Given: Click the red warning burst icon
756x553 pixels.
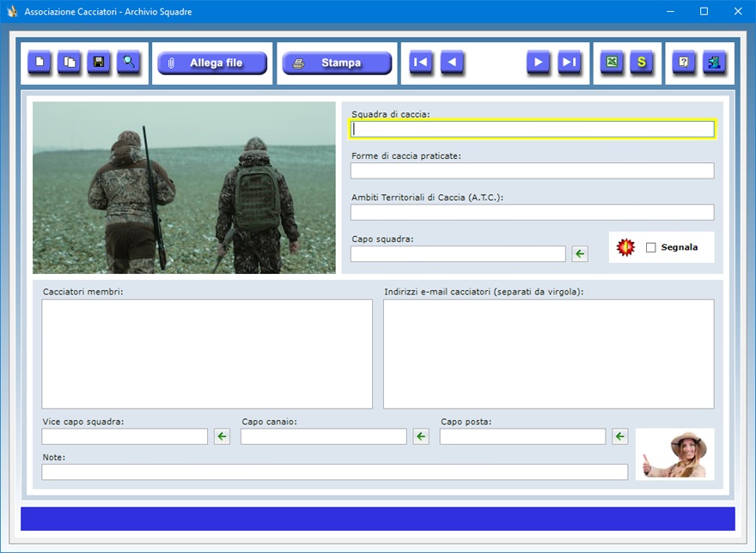Looking at the screenshot, I should pyautogui.click(x=625, y=247).
